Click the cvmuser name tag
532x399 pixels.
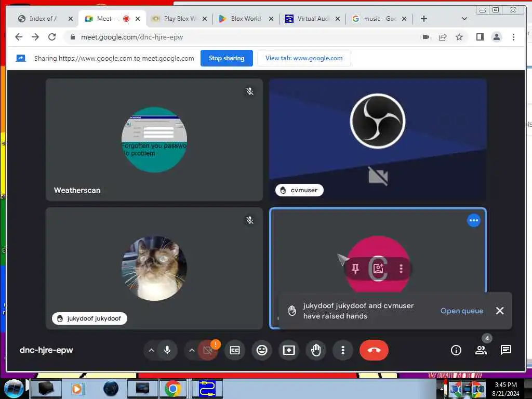coord(299,190)
